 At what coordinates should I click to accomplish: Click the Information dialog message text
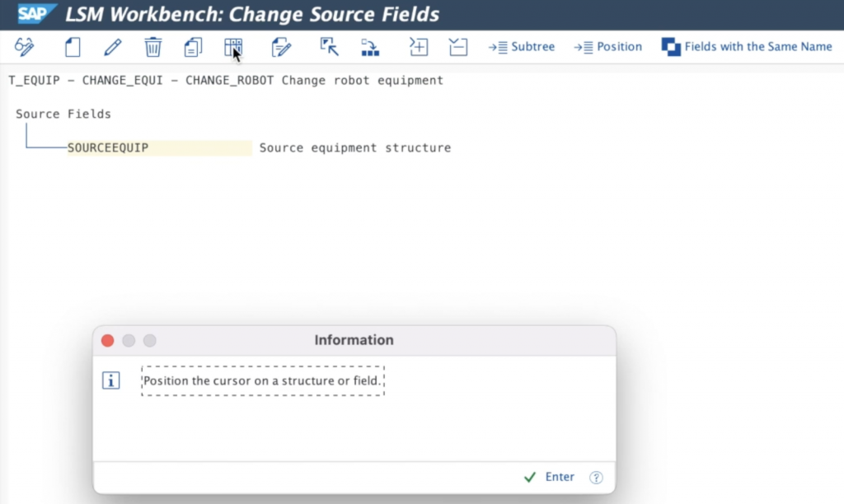[262, 381]
